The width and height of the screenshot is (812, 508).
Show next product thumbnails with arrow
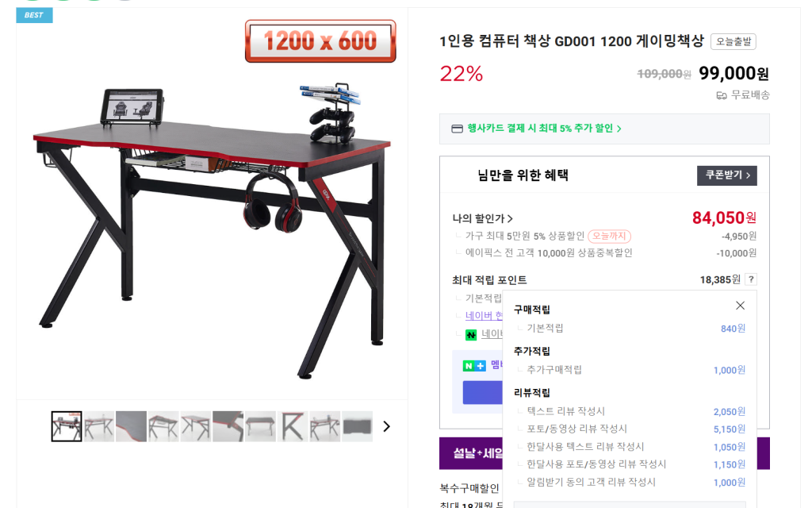(x=386, y=426)
